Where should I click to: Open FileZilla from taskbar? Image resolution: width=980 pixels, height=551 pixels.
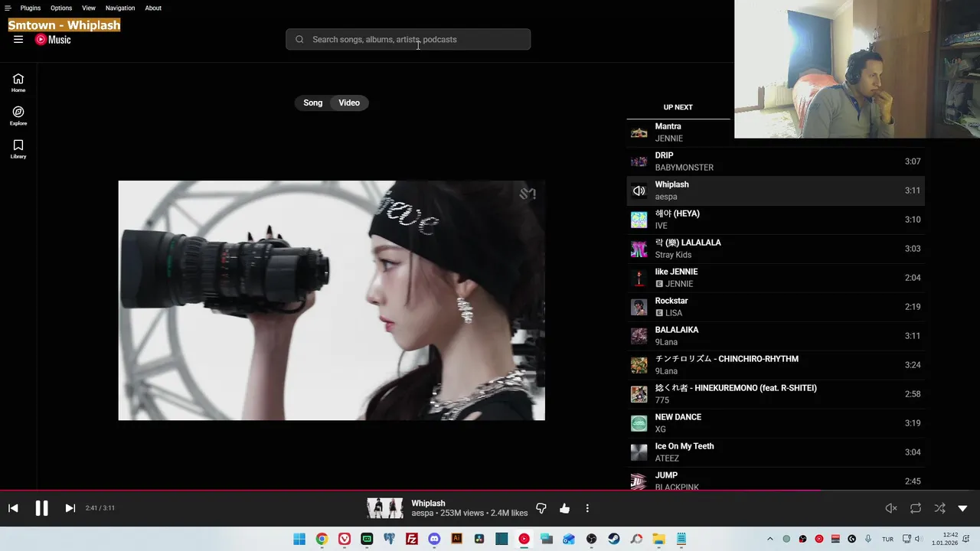[x=412, y=539]
